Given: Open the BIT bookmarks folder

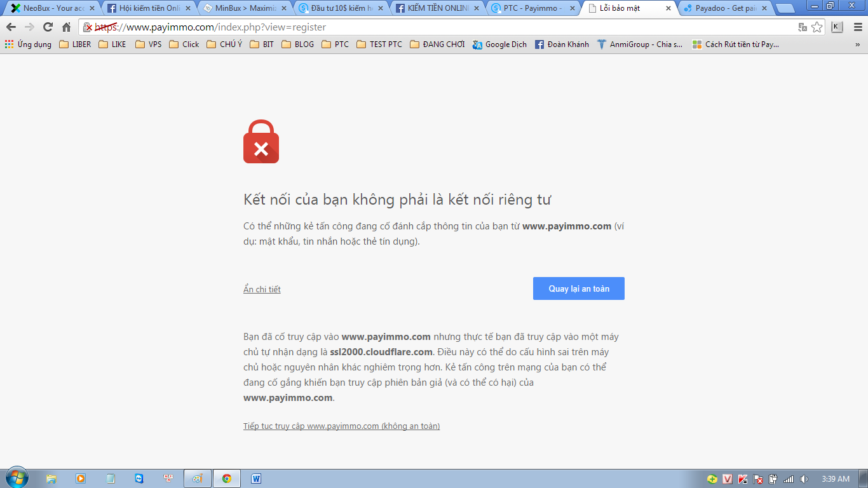Looking at the screenshot, I should click(x=262, y=44).
